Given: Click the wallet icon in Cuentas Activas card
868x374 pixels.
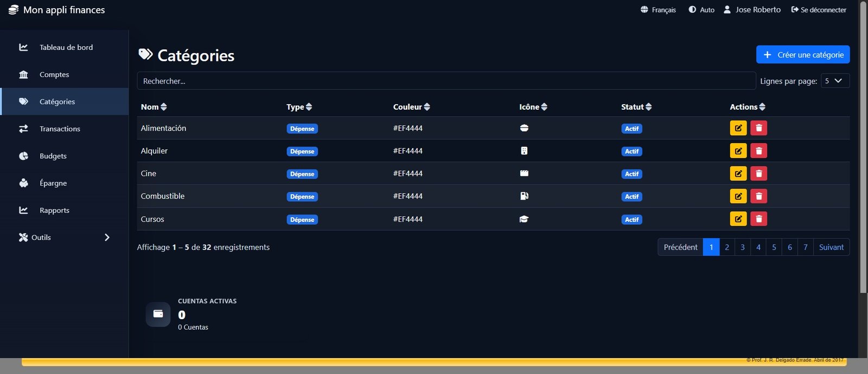Looking at the screenshot, I should [158, 314].
